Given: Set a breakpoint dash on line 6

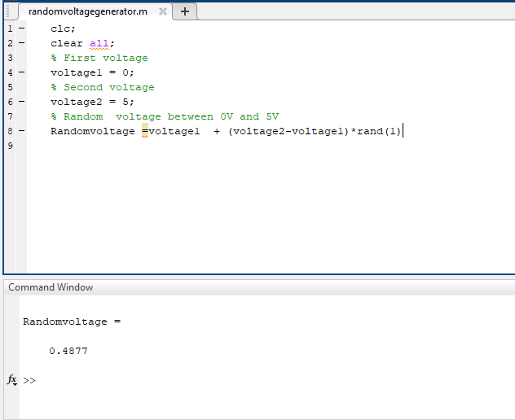Looking at the screenshot, I should pyautogui.click(x=22, y=102).
